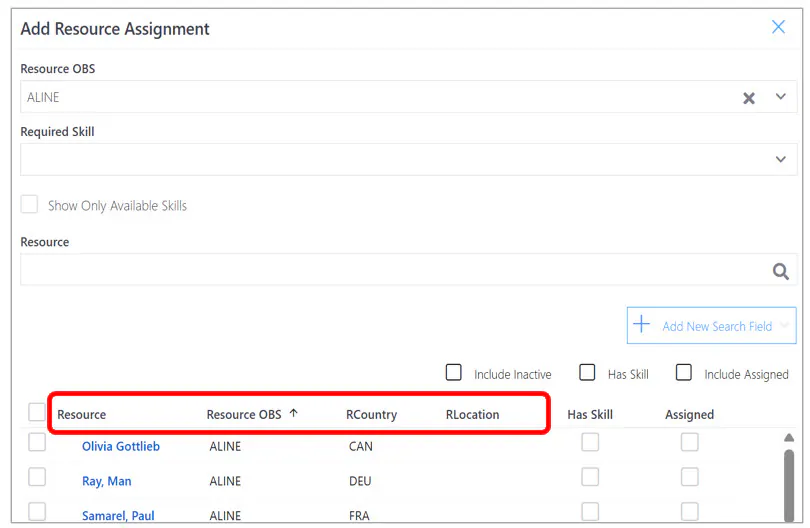Click the Assigned column header
Viewport: 810px width, 528px height.
(689, 415)
